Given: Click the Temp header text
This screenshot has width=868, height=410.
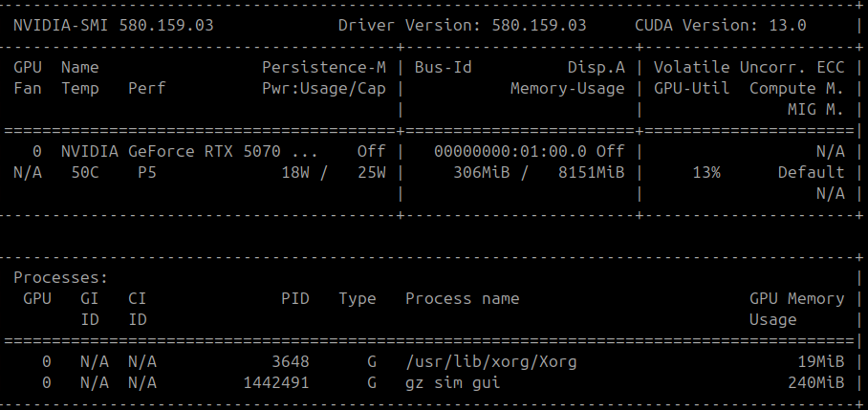Looking at the screenshot, I should coord(79,89).
